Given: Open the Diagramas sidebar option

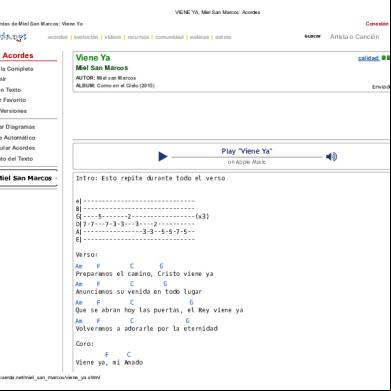Looking at the screenshot, I should point(18,127).
